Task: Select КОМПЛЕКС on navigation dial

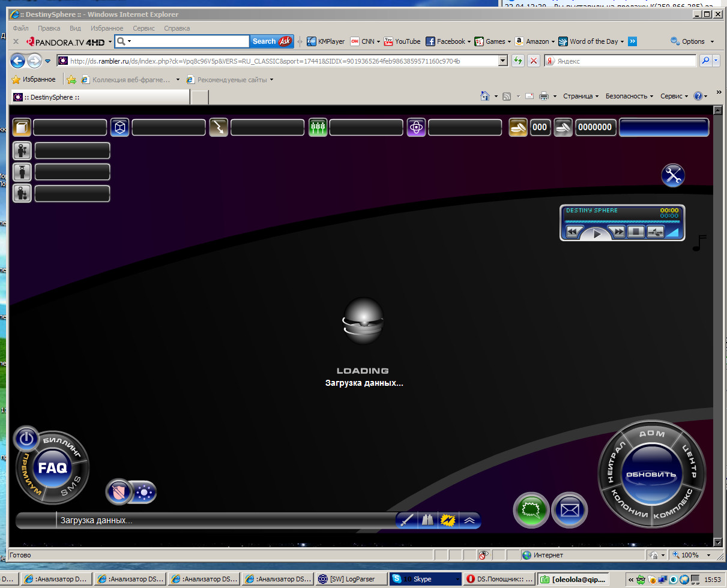Action: pos(673,505)
